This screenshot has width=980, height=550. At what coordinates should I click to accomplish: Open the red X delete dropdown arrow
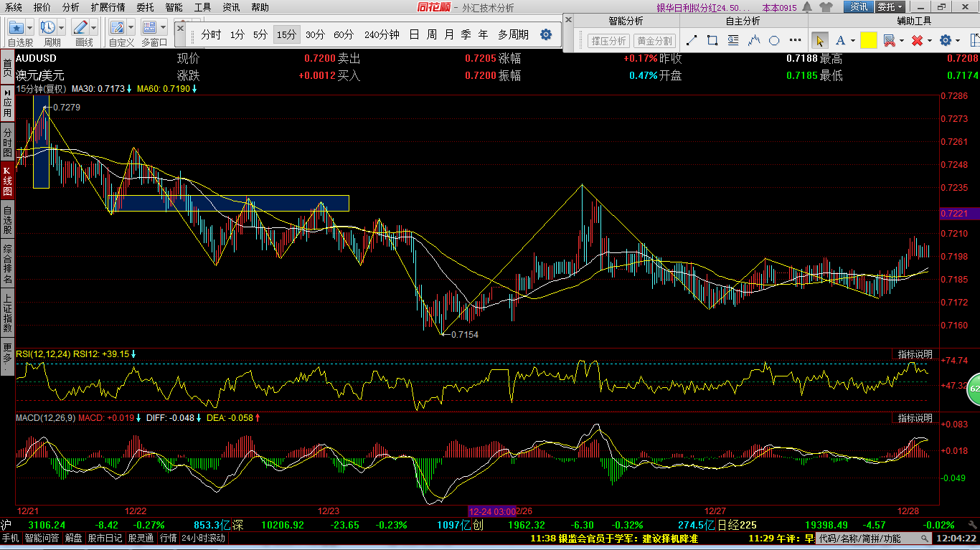(929, 41)
